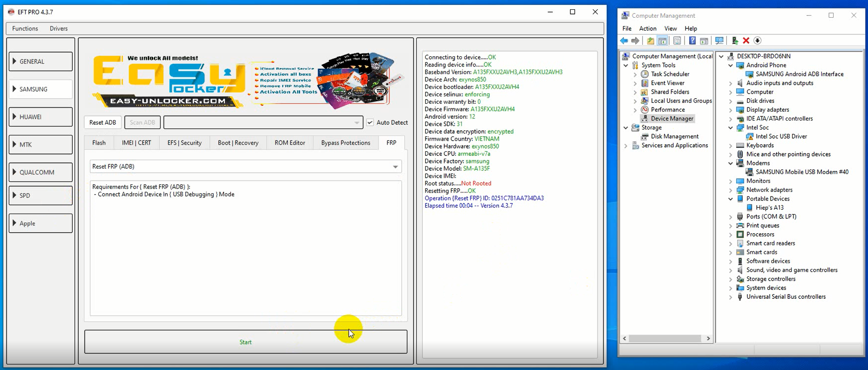Click Forward arrow in Computer Management toolbar
This screenshot has height=370, width=868.
[x=635, y=41]
